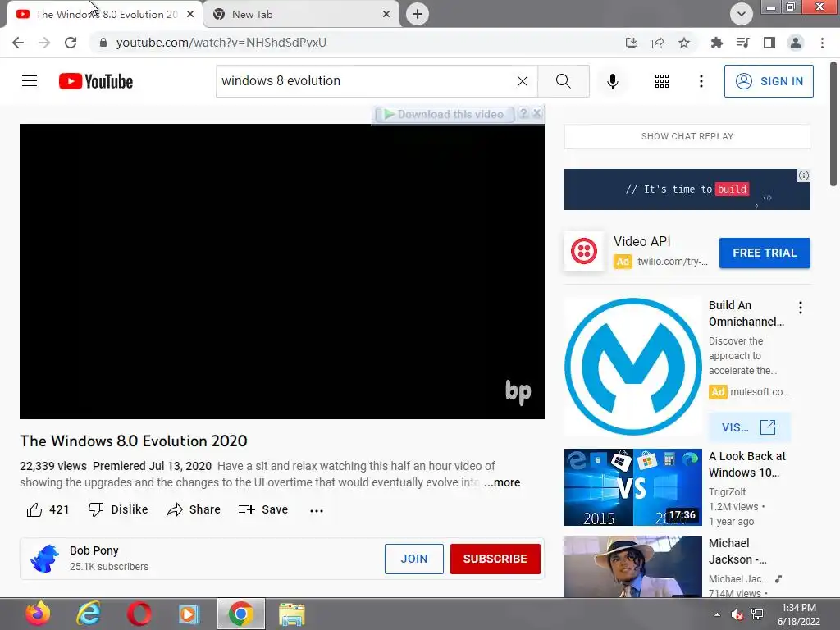
Task: Expand description with ...more
Action: [502, 482]
